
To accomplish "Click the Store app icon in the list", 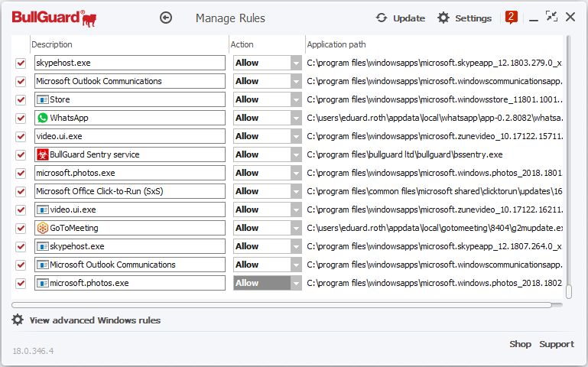I will click(x=43, y=99).
